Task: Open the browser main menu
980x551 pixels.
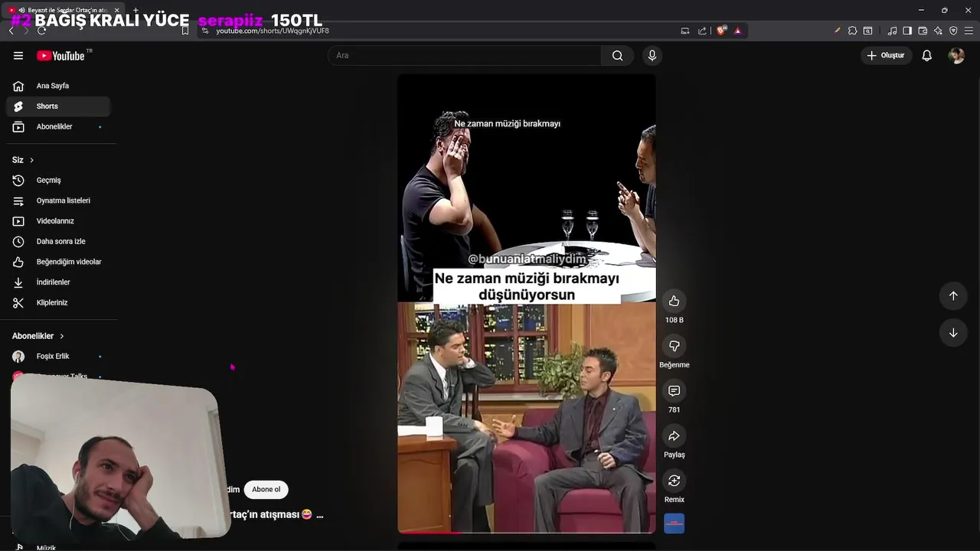Action: pos(969,31)
